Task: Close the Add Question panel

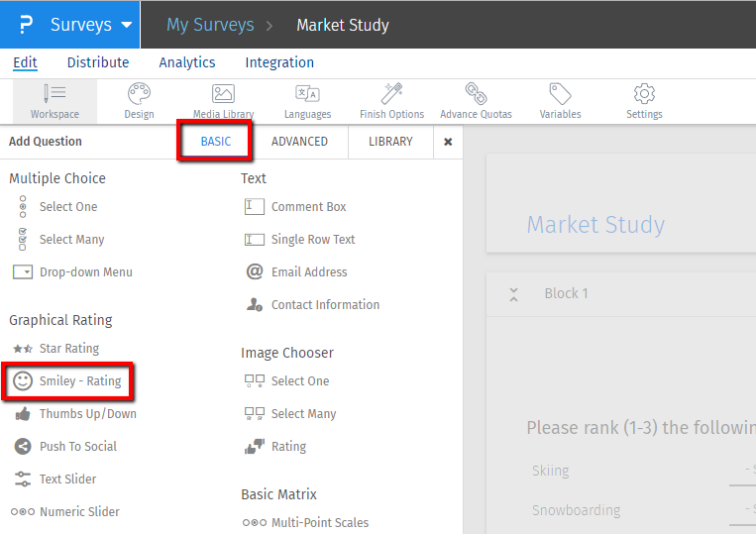Action: coord(448,142)
